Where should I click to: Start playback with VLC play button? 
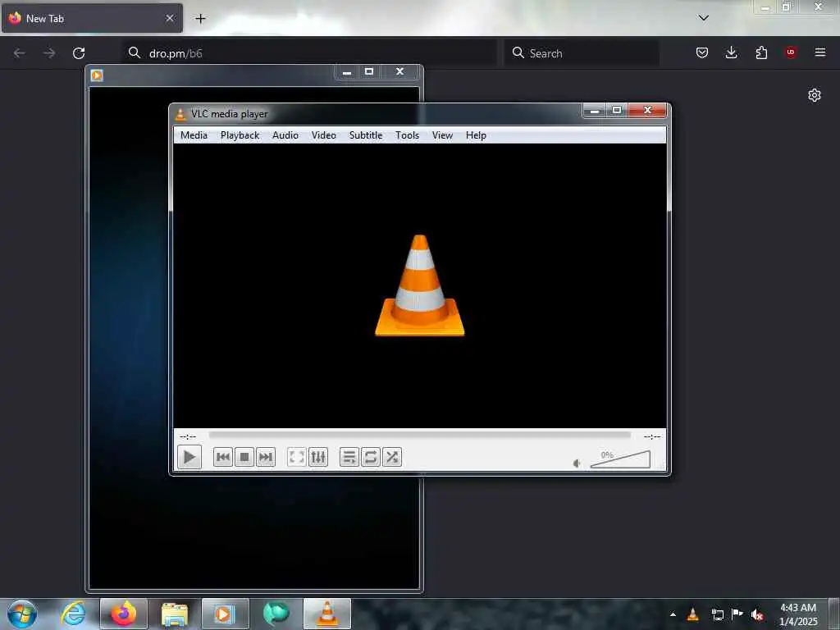pos(189,457)
